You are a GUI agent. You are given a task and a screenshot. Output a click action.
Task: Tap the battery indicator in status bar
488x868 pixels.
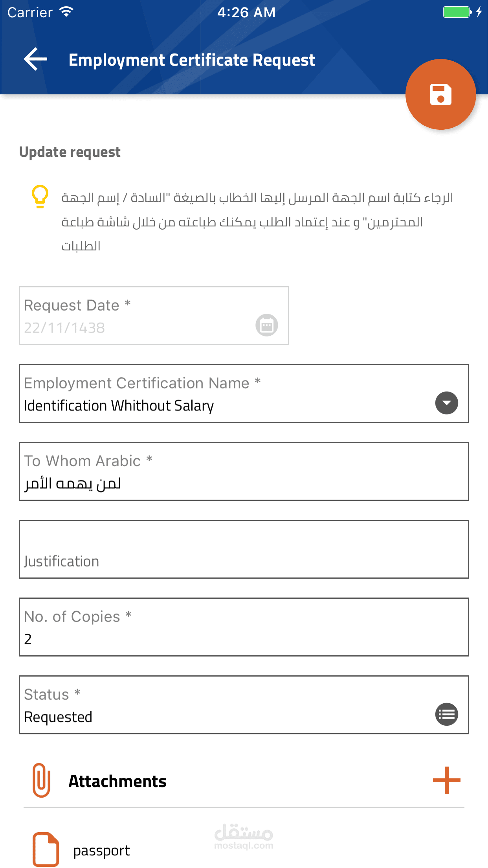[x=457, y=12]
